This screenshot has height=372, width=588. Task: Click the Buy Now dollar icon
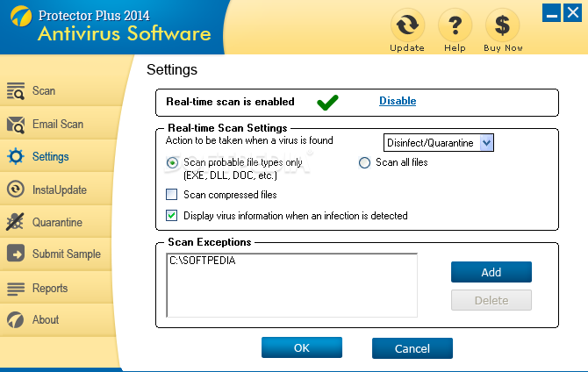pos(503,25)
